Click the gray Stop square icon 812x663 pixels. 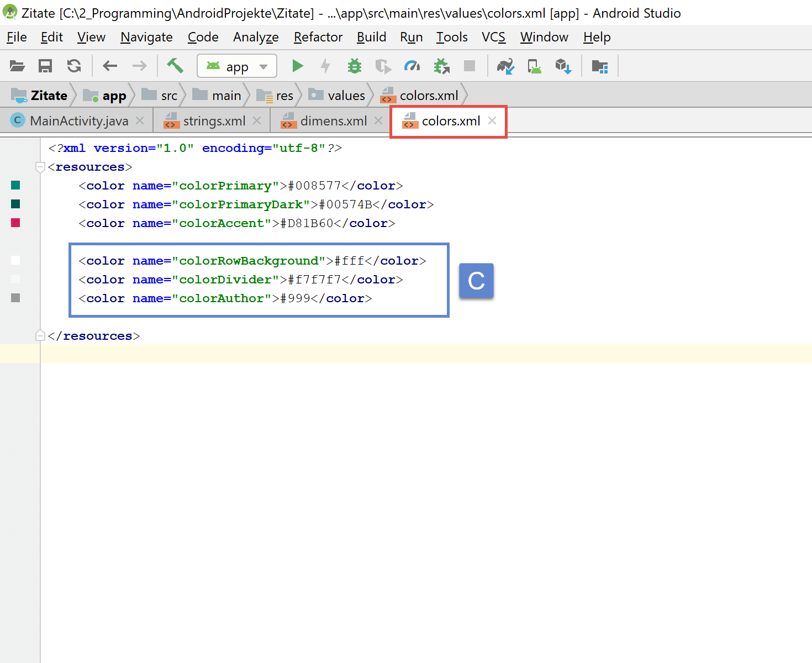(470, 66)
